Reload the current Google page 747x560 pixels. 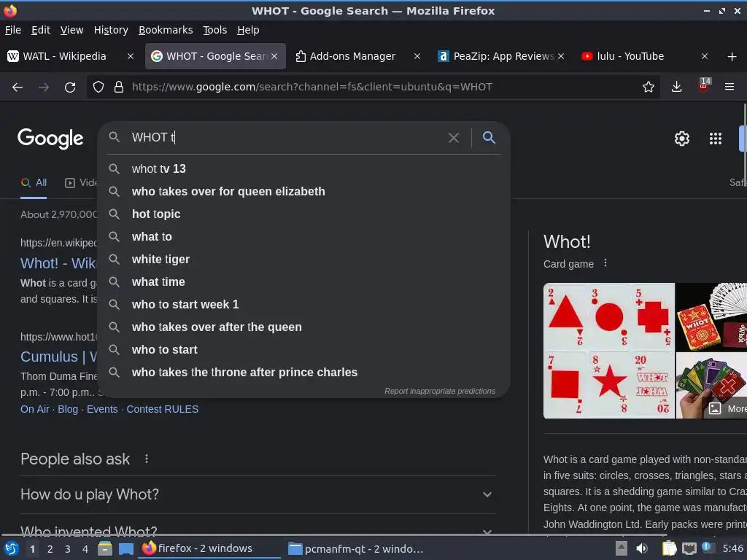tap(70, 87)
